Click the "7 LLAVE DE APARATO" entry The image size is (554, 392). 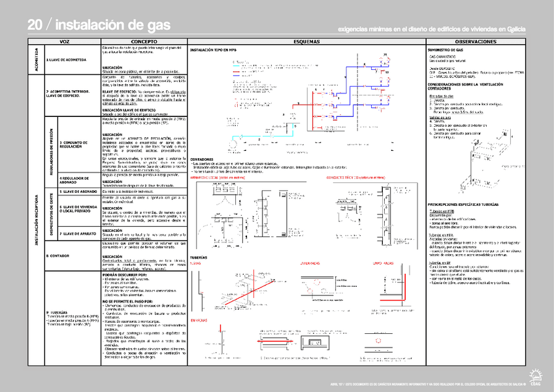(78, 234)
